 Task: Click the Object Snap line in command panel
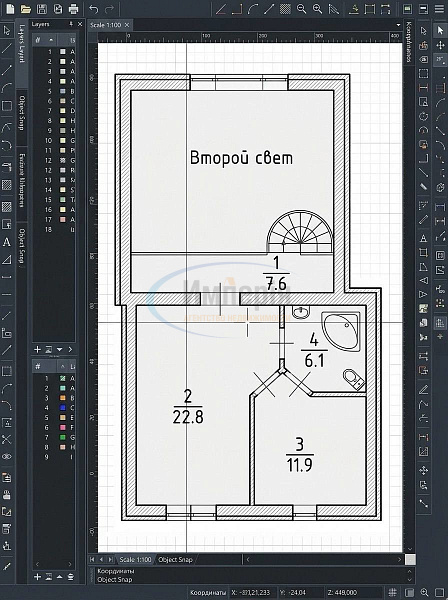(x=114, y=580)
